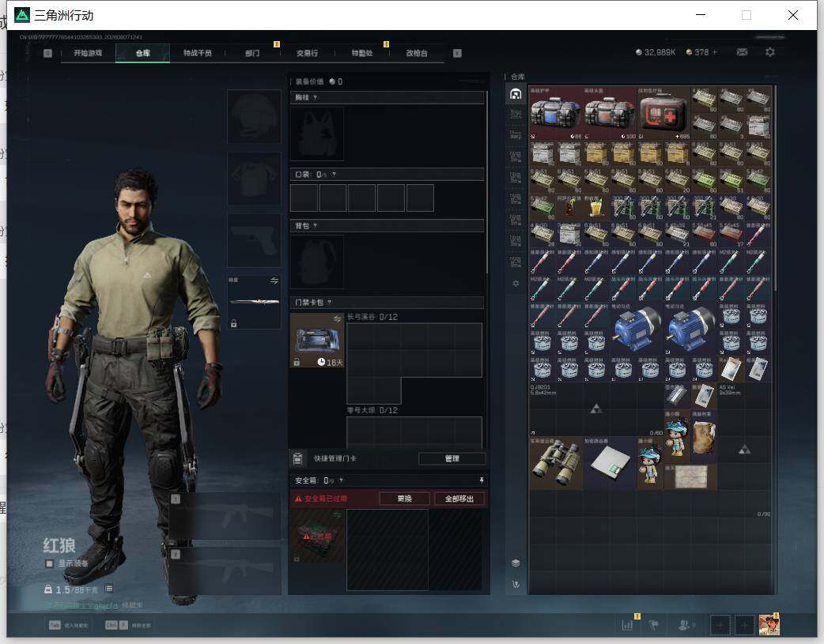Select the equipped knife melee slot

(x=254, y=302)
